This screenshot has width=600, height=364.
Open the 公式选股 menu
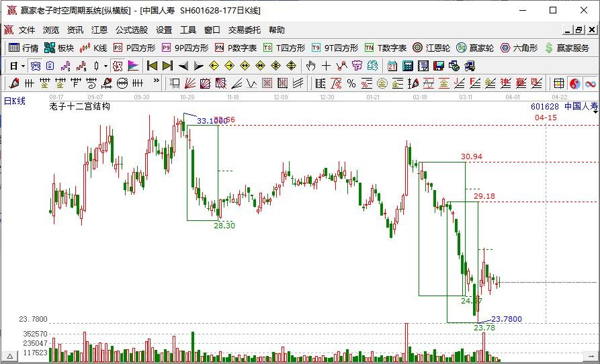coord(132,30)
